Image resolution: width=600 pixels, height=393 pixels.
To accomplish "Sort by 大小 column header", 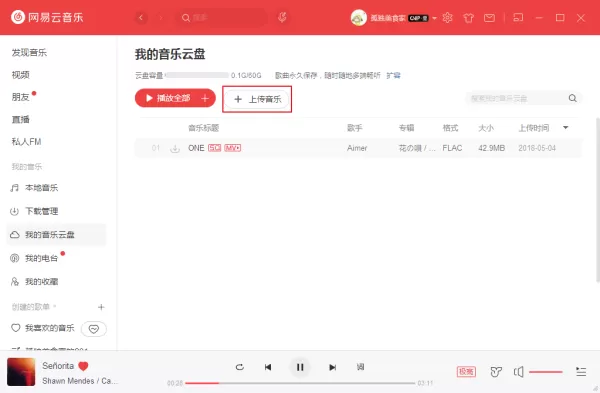I will click(486, 128).
